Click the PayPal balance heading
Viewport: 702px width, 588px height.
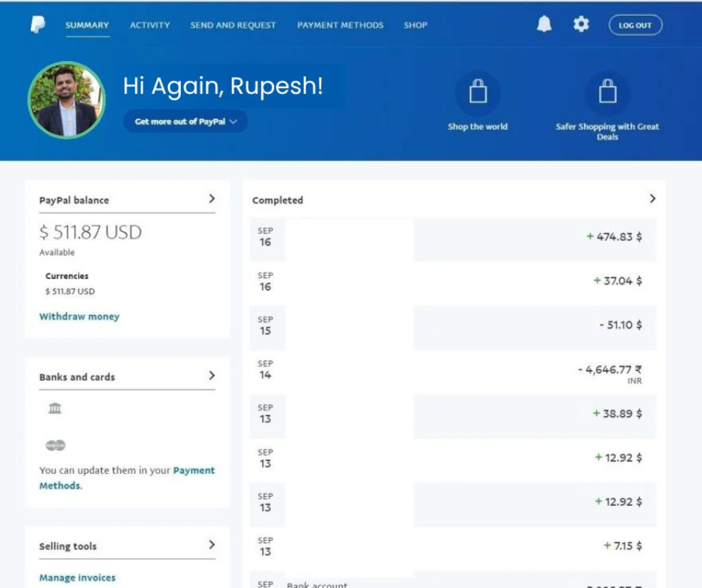(74, 200)
